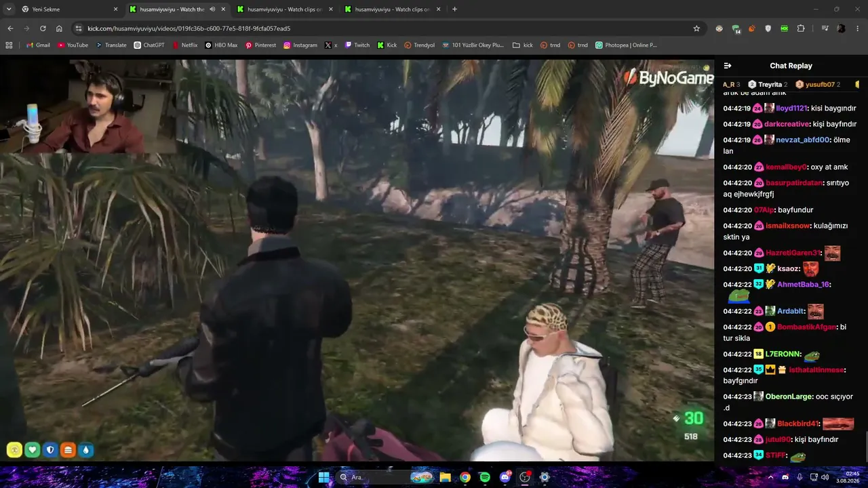Open the 101 YüzBir Okey Plus bookmark
868x488 pixels.
[x=473, y=45]
